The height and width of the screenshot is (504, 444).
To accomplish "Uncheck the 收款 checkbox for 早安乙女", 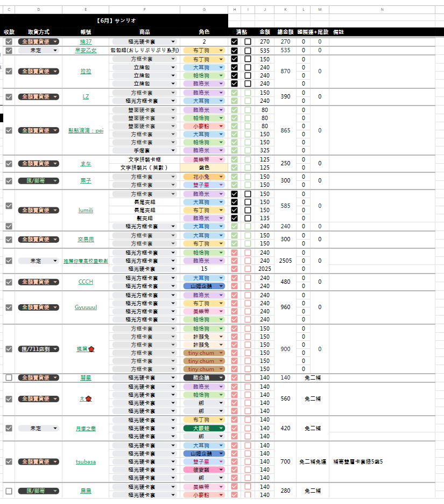I will coord(9,51).
